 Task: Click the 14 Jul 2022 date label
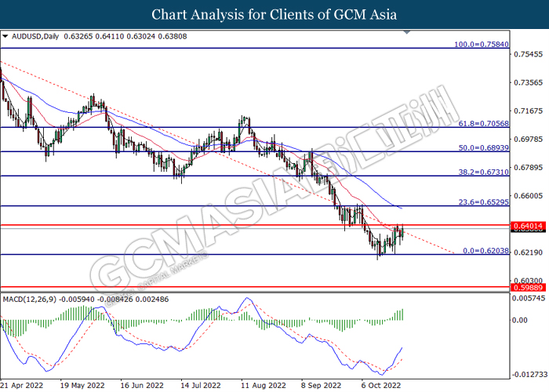[x=201, y=386]
